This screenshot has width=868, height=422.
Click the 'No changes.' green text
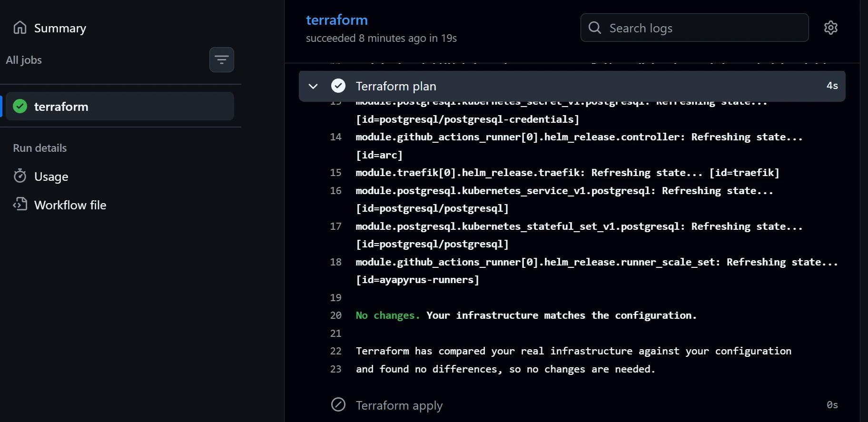point(388,315)
